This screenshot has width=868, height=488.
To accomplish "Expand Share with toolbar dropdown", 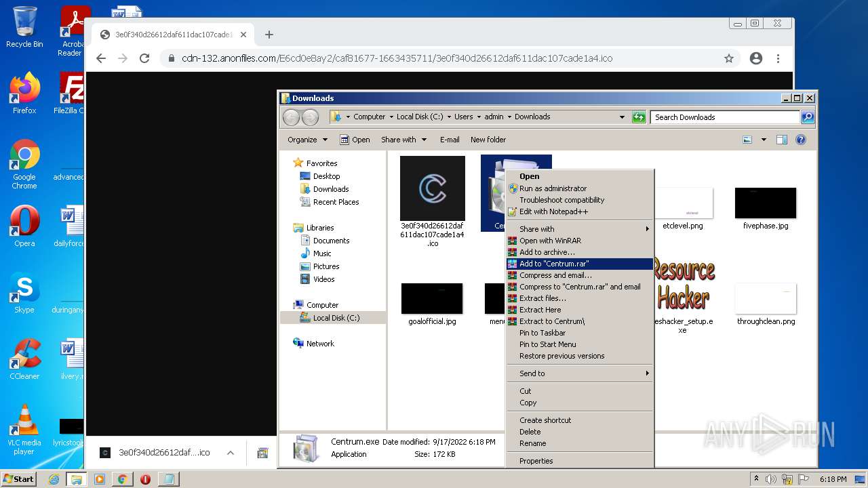I will (x=404, y=140).
